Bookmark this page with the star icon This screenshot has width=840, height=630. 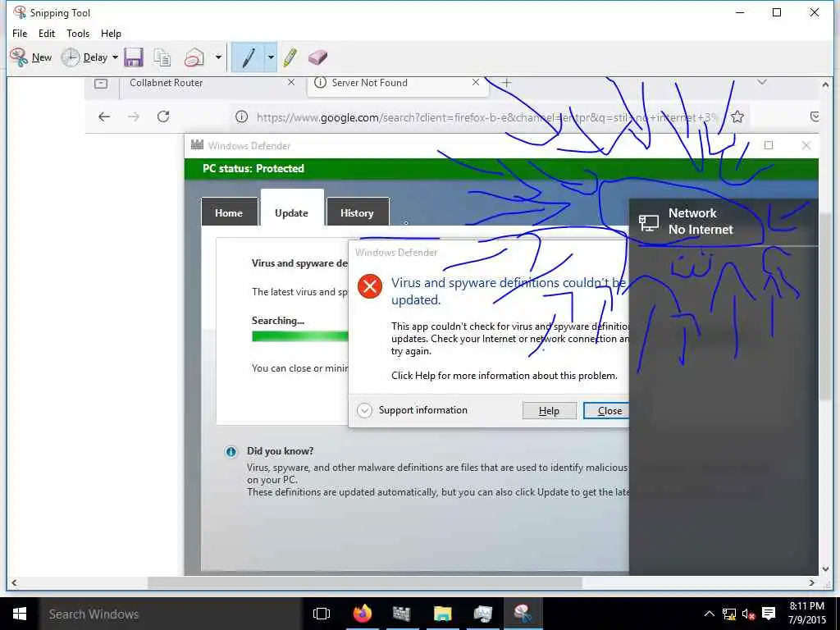coord(737,116)
